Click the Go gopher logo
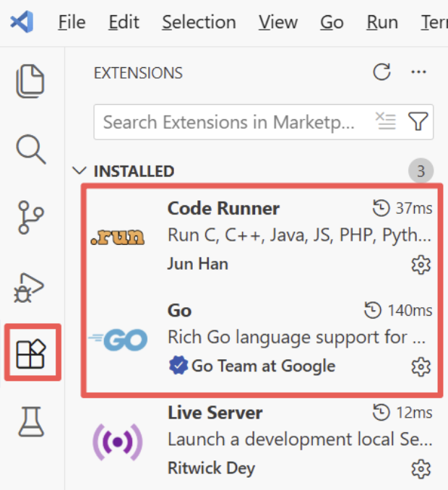 (118, 340)
